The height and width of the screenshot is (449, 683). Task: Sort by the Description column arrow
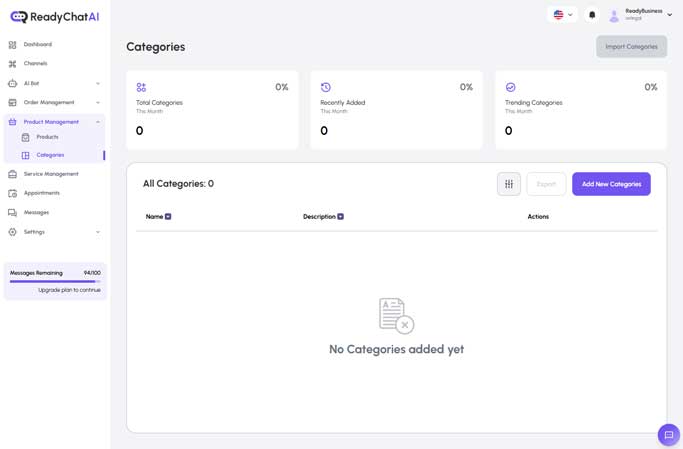click(x=341, y=217)
